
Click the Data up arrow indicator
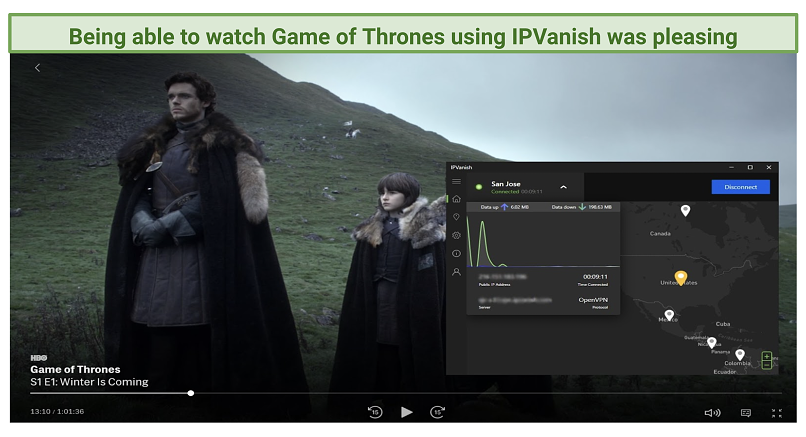tap(504, 207)
